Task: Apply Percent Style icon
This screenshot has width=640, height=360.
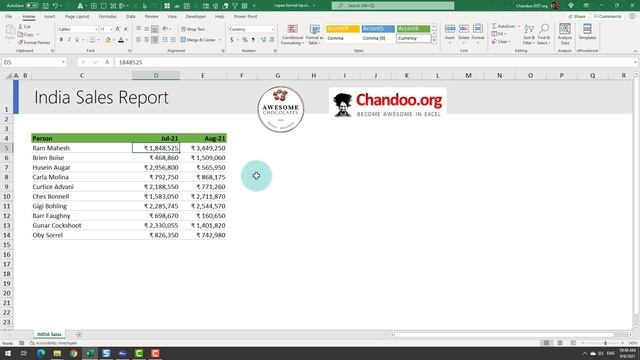Action: 245,40
